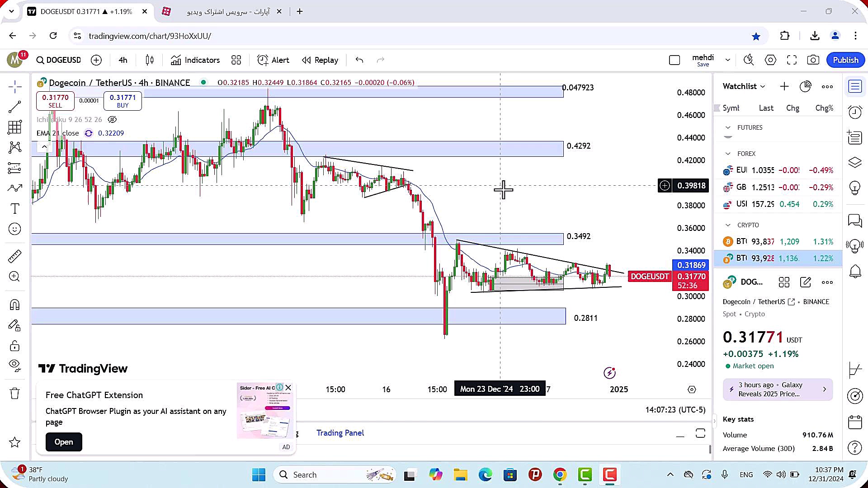Toggle lock all drawings
Screen dimensions: 868x488
point(14,346)
